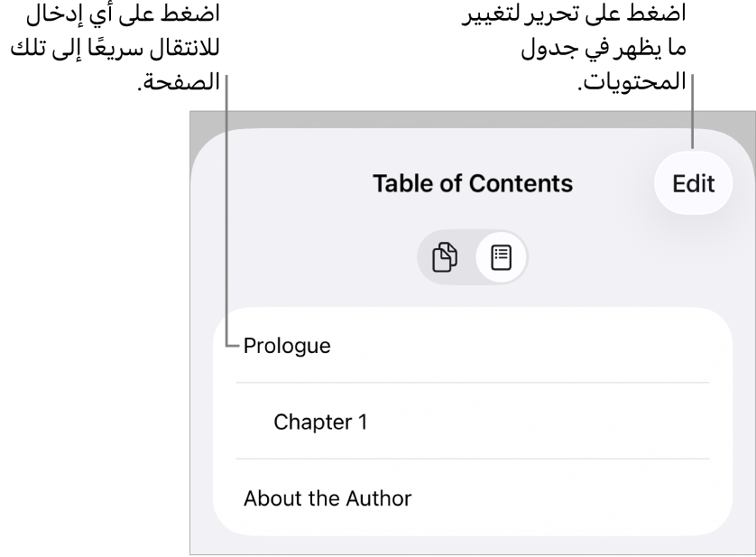The width and height of the screenshot is (756, 557).
Task: Open the Prologue entry
Action: [x=287, y=346]
